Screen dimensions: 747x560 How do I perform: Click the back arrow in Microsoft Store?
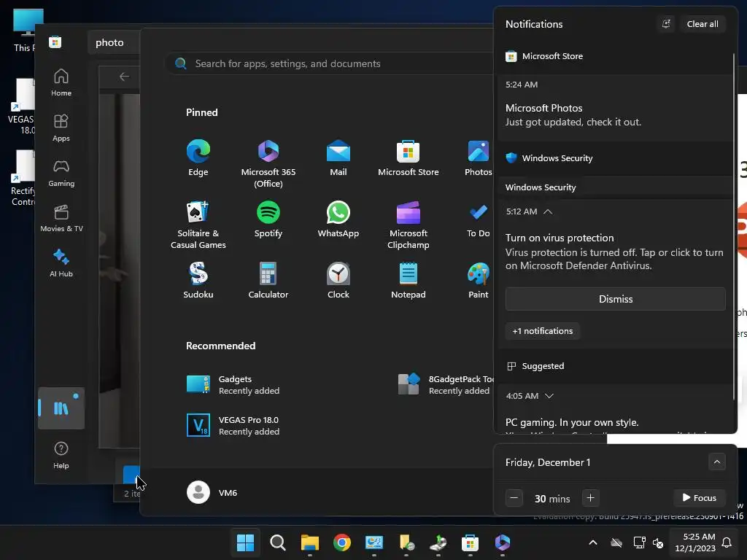[x=124, y=77]
